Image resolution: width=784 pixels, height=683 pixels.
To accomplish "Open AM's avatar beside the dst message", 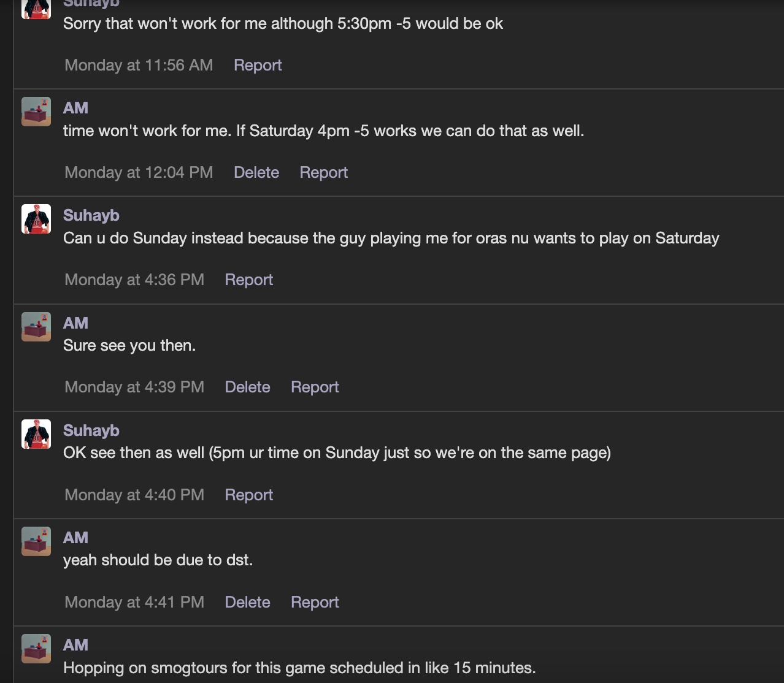I will click(36, 541).
